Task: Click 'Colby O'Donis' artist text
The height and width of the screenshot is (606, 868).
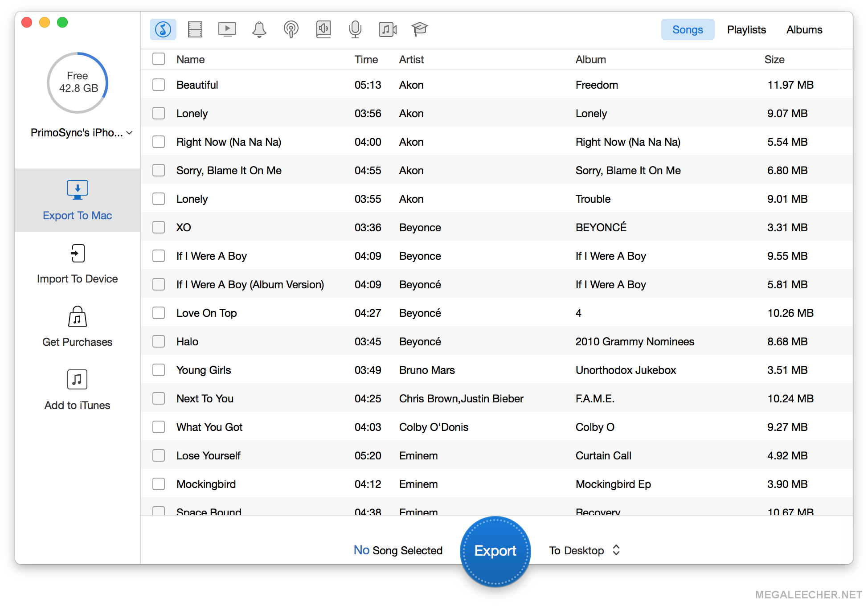Action: 434,427
